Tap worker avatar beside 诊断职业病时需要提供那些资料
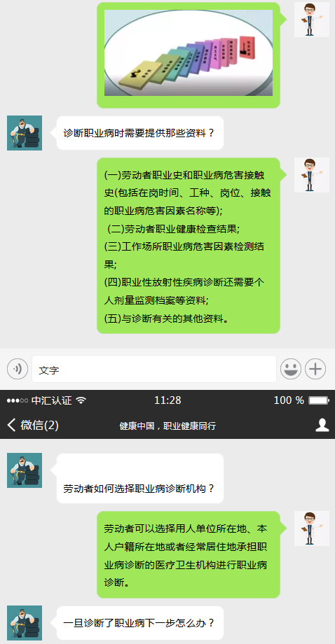The image size is (335, 644). click(x=25, y=133)
